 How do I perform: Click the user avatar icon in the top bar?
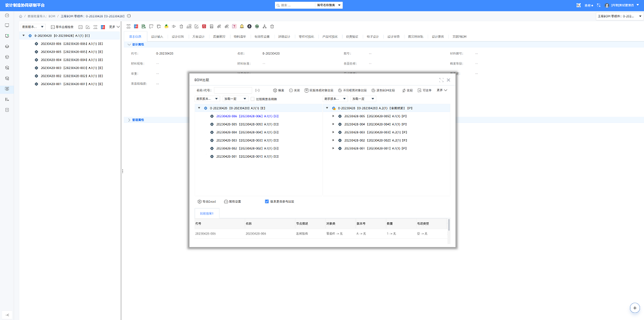[x=607, y=5]
